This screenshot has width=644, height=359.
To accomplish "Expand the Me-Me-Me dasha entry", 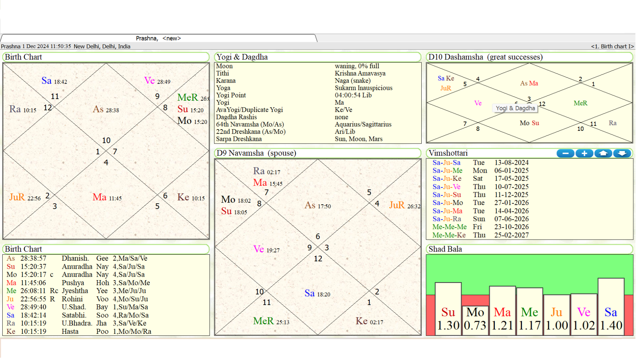I will coord(449,227).
